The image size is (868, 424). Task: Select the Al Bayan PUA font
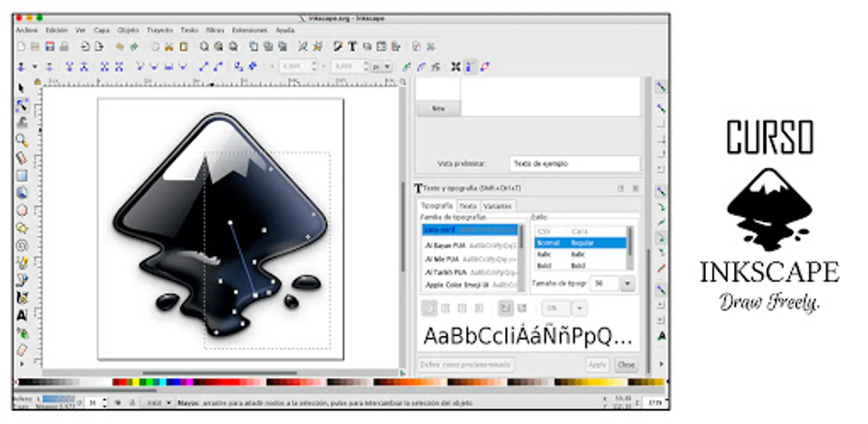tap(470, 245)
